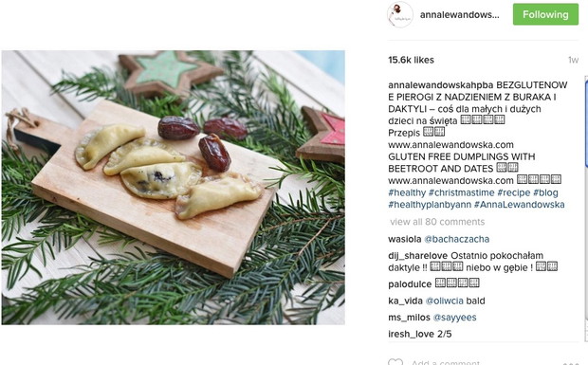Click the dumplings post photo
The image size is (588, 365).
point(174,188)
